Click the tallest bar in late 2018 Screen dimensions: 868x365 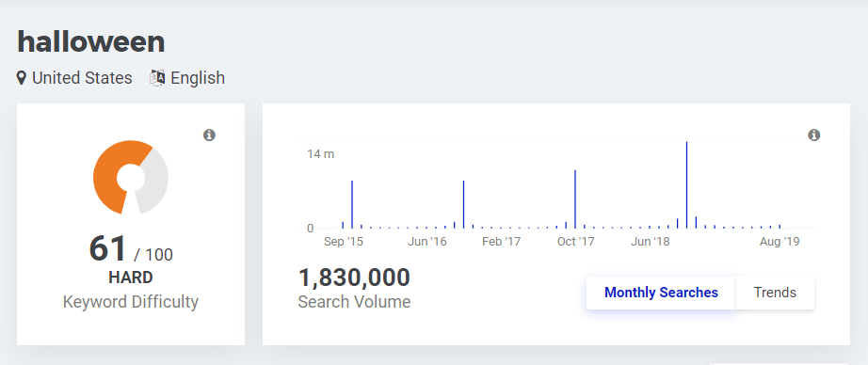coord(686,184)
